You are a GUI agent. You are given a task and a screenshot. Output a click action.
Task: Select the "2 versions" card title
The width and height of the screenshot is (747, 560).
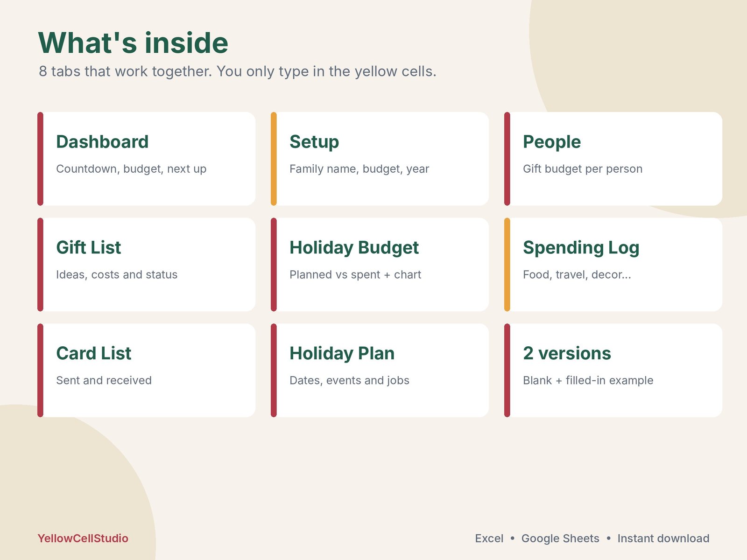coord(567,353)
